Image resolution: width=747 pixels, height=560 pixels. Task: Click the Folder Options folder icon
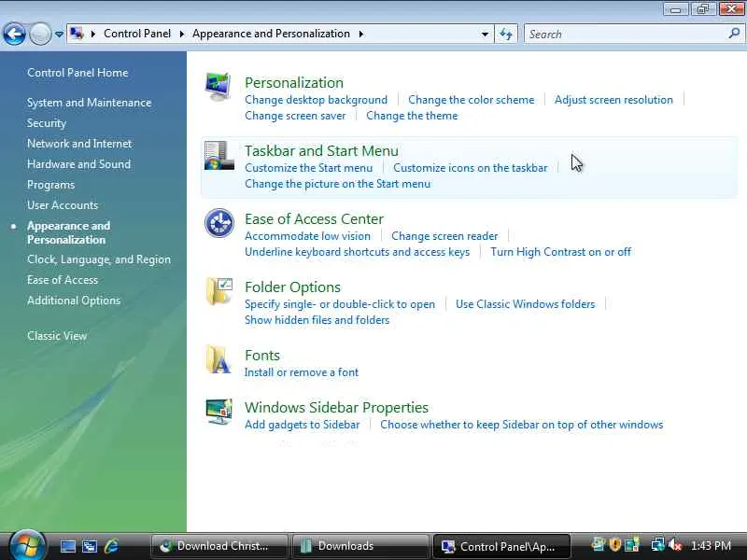coord(219,291)
